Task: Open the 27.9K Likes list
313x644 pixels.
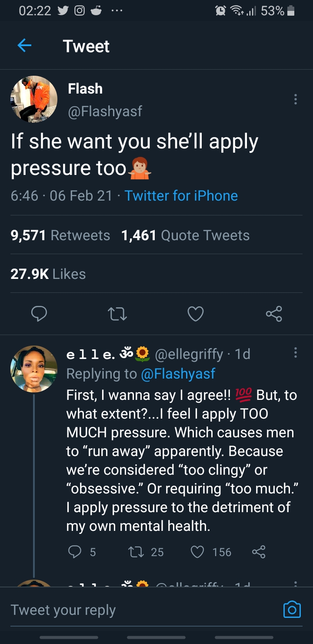Action: [48, 274]
